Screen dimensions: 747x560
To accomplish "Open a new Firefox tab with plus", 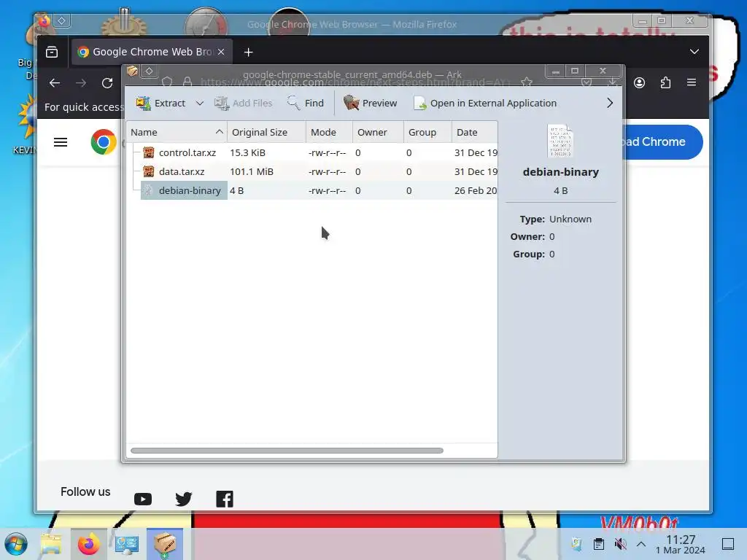I will pos(248,52).
